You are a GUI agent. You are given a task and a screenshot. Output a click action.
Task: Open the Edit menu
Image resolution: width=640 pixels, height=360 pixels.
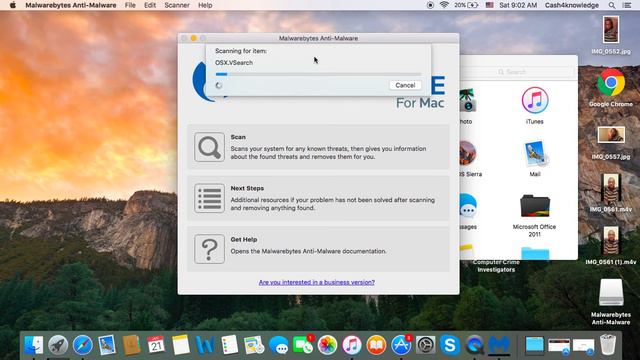coord(150,5)
